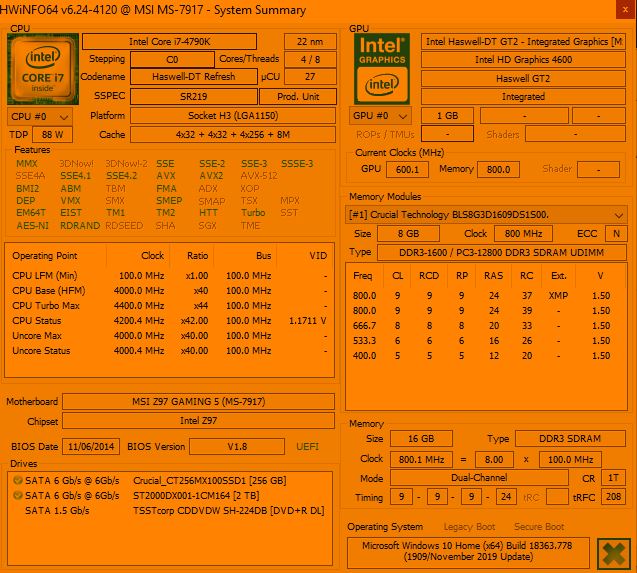This screenshot has height=573, width=637.
Task: Click the DDR3-1600 / PC3-12800 type field
Action: (x=502, y=252)
